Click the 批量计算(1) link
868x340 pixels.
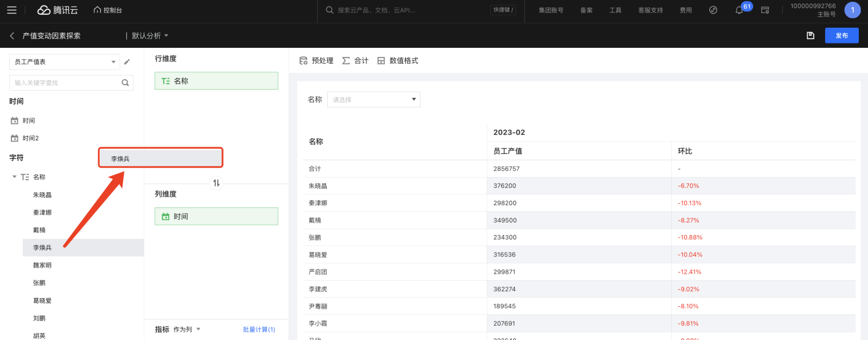[259, 330]
